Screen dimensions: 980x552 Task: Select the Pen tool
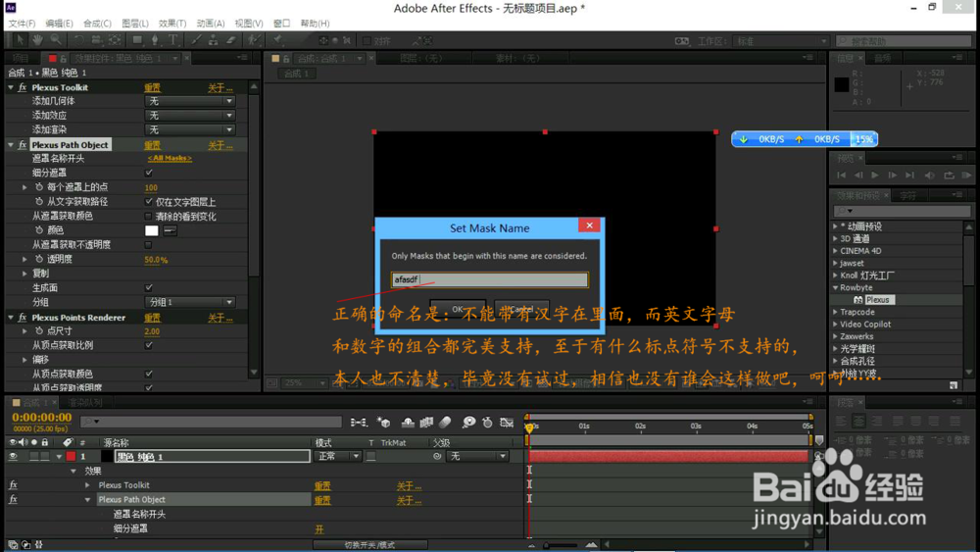pyautogui.click(x=155, y=40)
